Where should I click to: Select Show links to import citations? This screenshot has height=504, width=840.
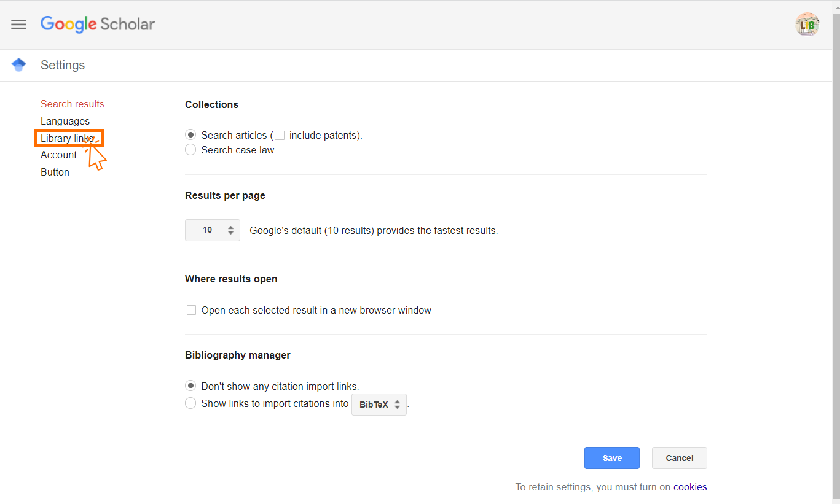pos(190,403)
